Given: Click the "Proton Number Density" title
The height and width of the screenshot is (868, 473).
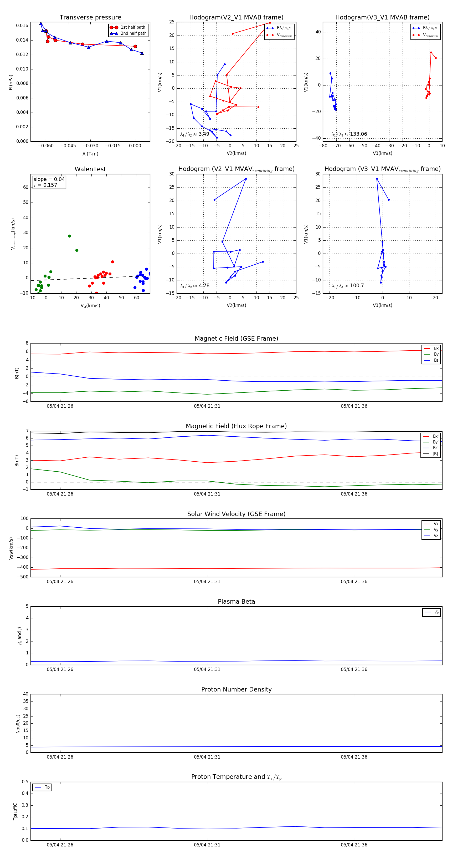Looking at the screenshot, I should 236,689.
